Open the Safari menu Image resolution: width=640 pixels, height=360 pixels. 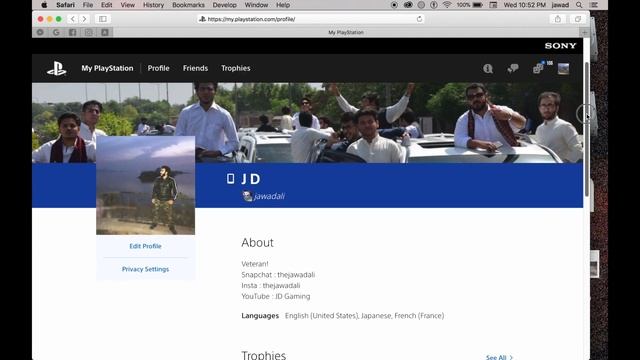pos(65,5)
